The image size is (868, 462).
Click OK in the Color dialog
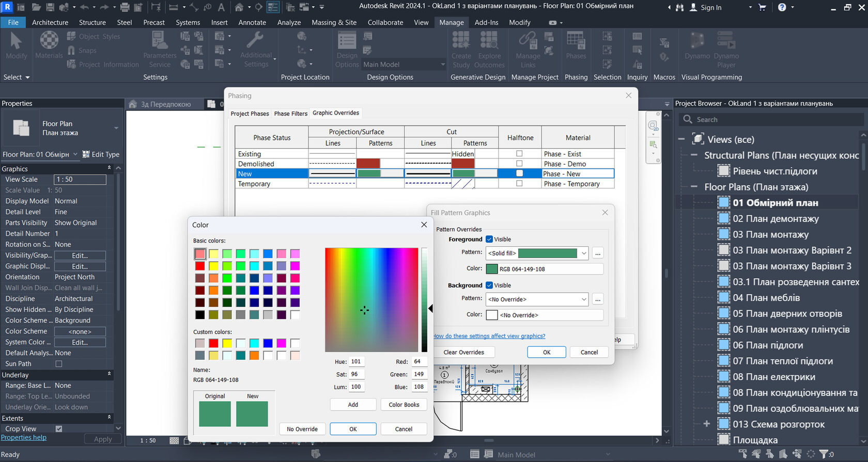coord(353,429)
